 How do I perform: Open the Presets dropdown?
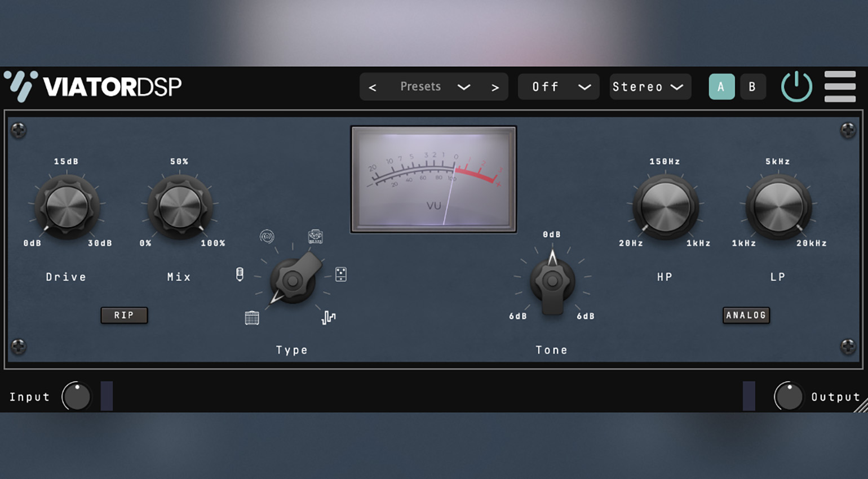tap(433, 87)
